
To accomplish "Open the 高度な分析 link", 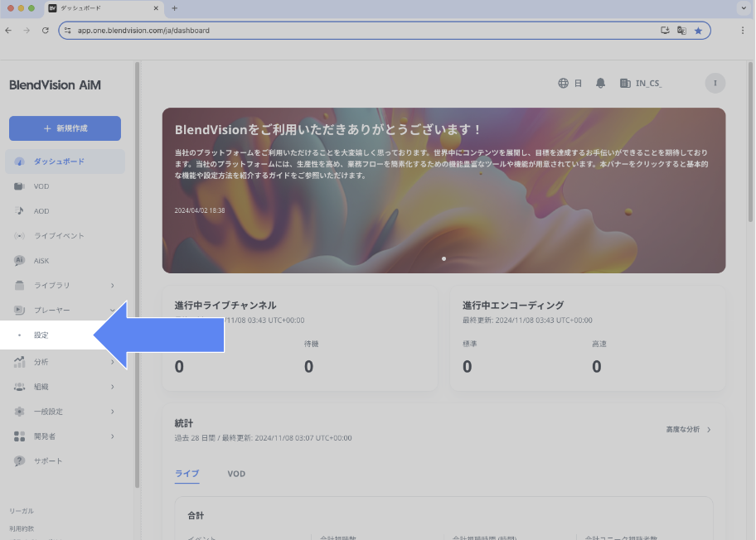I will coord(688,429).
